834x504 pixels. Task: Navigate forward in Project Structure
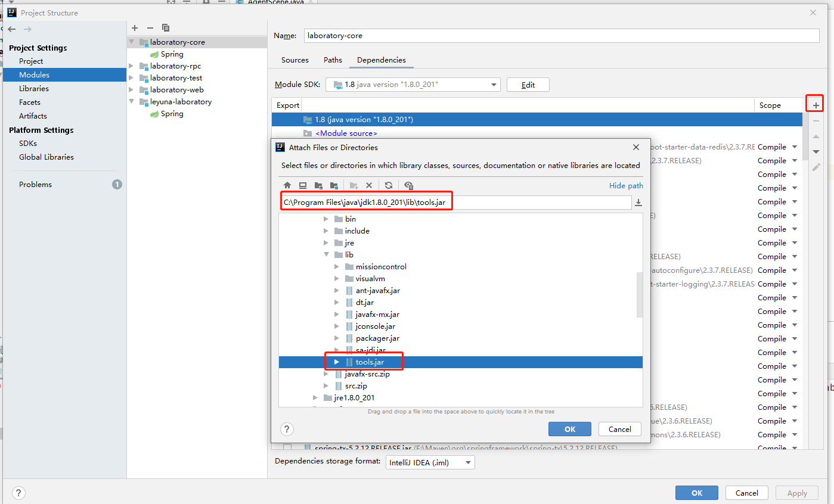tap(27, 29)
